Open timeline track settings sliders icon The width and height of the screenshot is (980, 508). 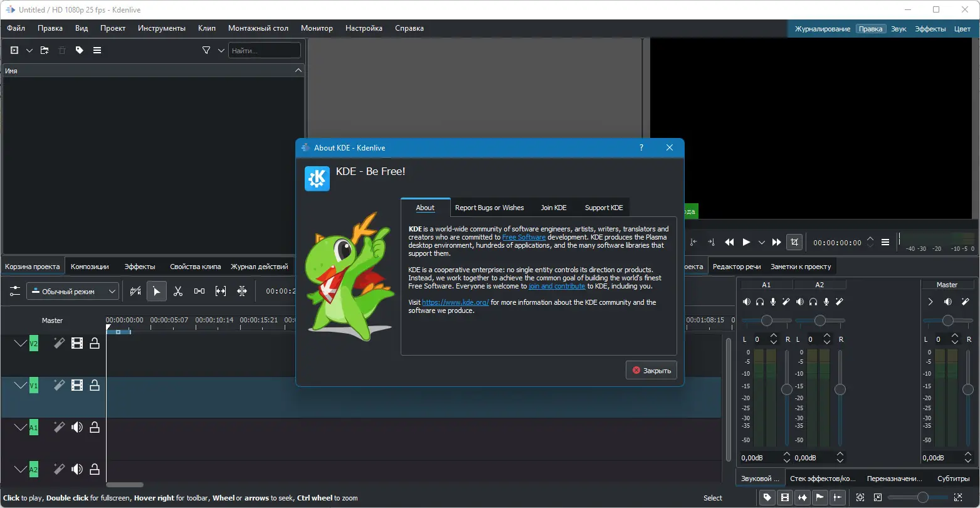point(15,291)
